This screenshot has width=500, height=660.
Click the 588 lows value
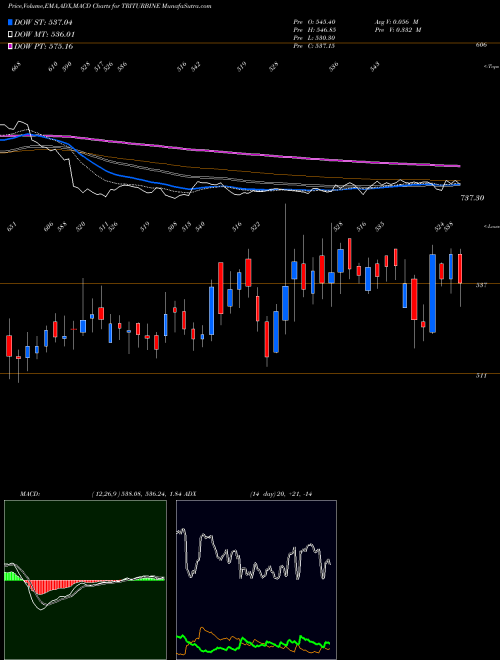coord(63,227)
